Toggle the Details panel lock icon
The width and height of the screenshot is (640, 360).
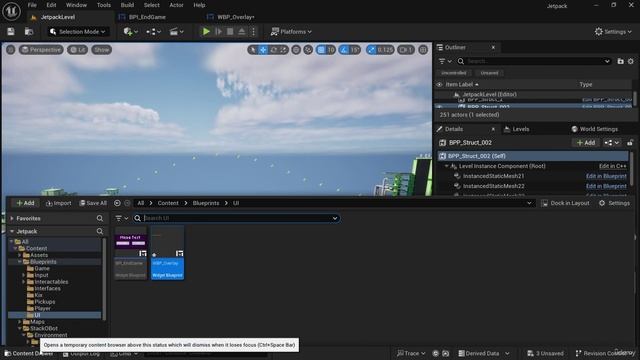point(630,142)
